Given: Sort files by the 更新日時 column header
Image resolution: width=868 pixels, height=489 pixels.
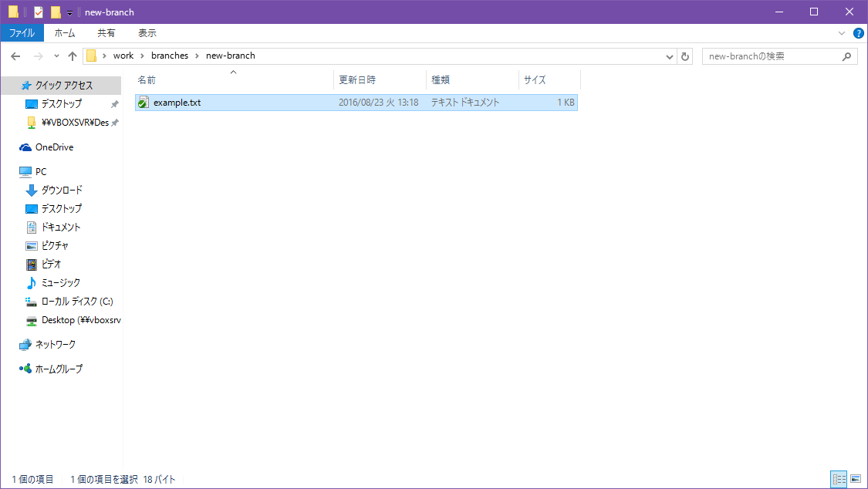Looking at the screenshot, I should pyautogui.click(x=359, y=79).
